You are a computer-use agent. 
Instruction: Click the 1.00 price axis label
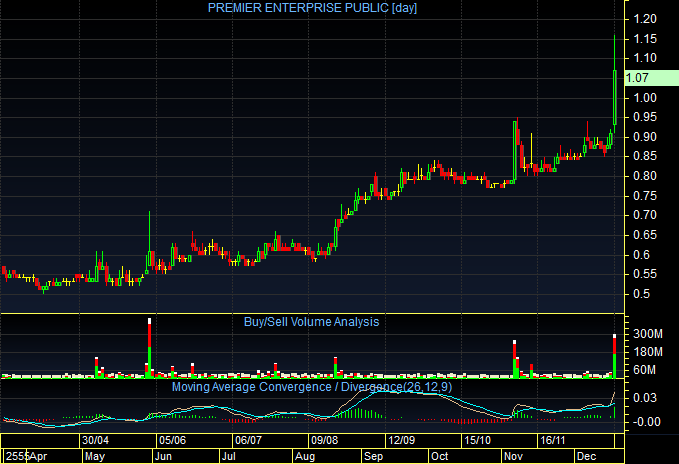tap(645, 97)
